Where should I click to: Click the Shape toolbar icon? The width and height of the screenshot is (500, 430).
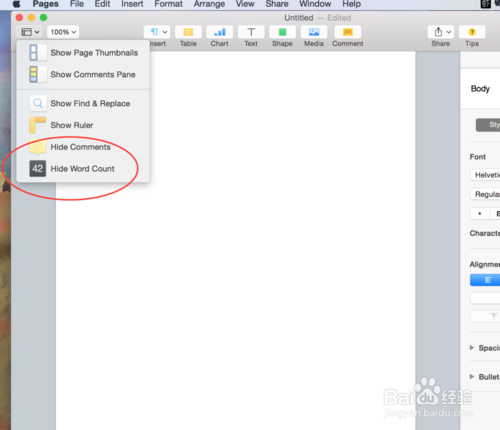[282, 32]
